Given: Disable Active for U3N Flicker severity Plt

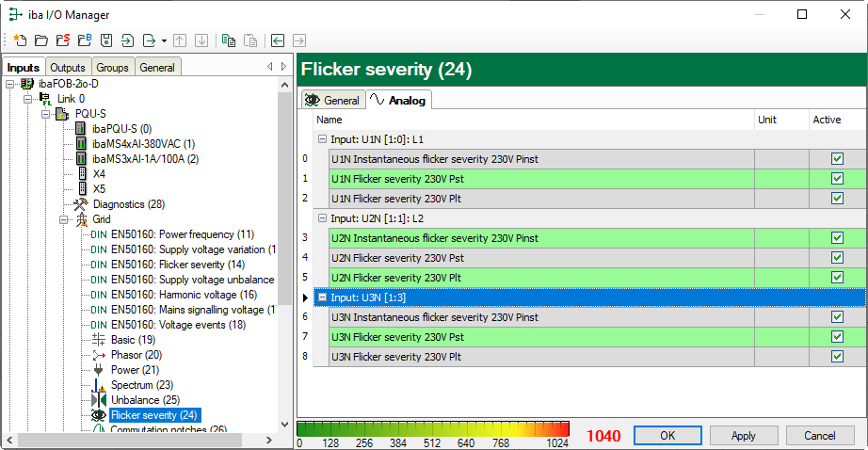Looking at the screenshot, I should click(837, 357).
